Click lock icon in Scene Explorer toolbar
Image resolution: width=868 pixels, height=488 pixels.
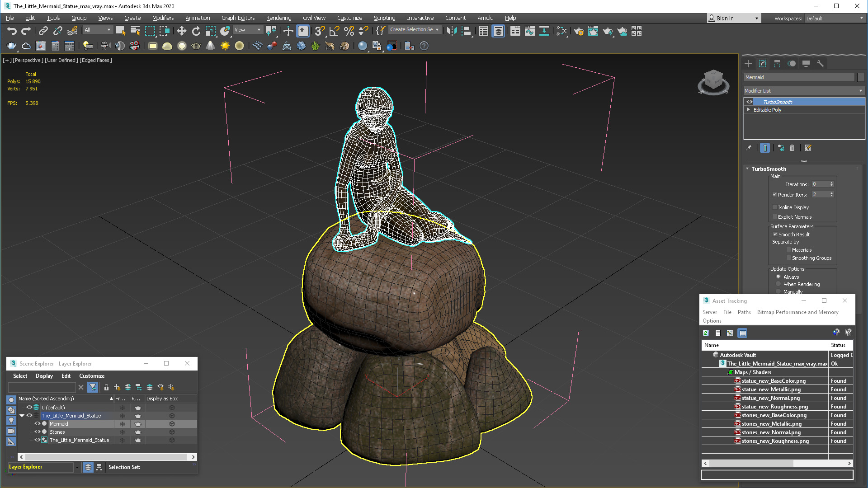click(106, 387)
